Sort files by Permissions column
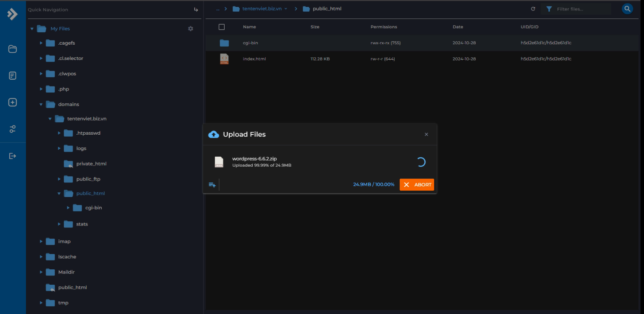Image resolution: width=644 pixels, height=314 pixels. pyautogui.click(x=383, y=27)
